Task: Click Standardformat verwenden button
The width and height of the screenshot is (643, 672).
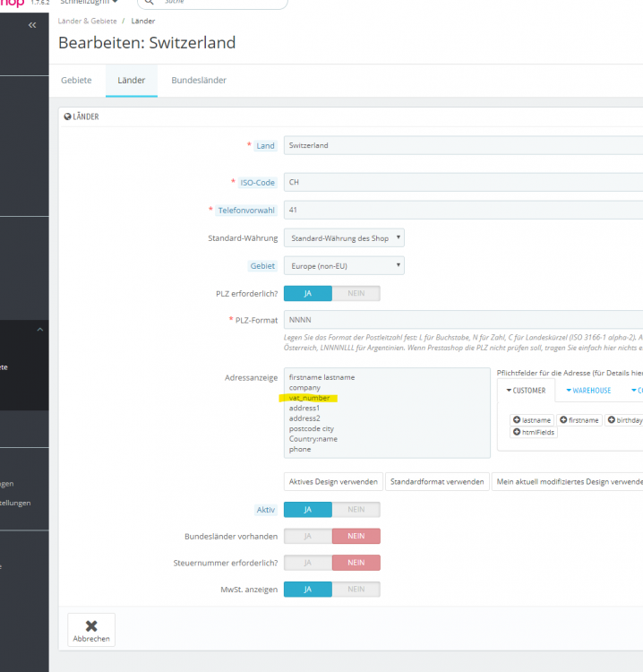Action: pos(437,481)
